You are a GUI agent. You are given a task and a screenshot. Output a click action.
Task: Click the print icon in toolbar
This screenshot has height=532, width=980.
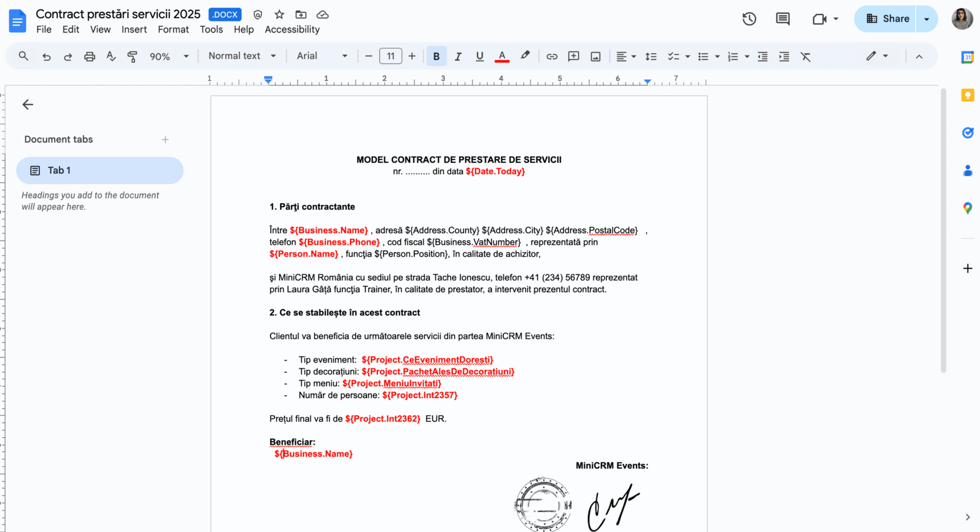pos(90,57)
